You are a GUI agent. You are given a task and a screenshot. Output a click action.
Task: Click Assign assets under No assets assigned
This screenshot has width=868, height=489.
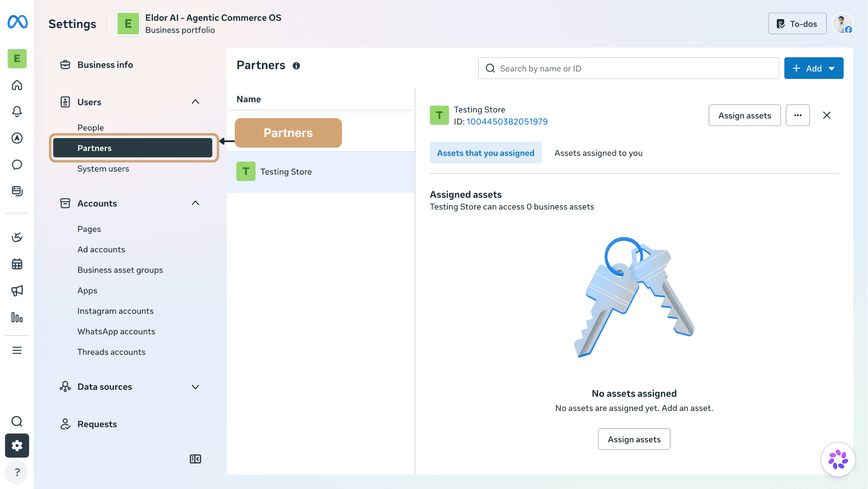[x=634, y=439]
